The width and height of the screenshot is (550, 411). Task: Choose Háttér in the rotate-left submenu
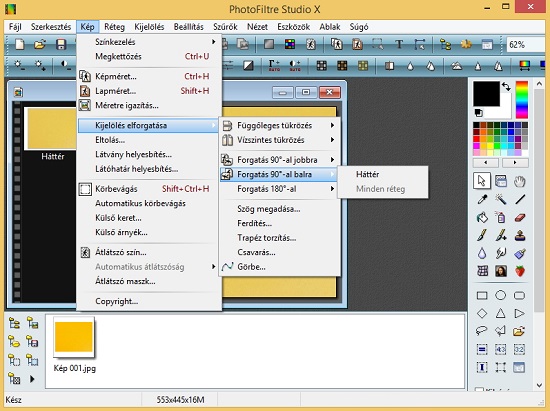click(x=367, y=174)
